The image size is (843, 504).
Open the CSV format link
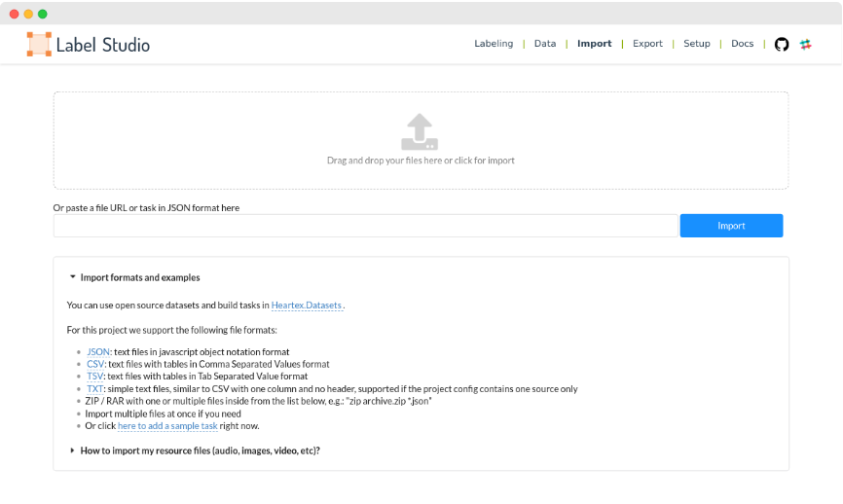[94, 364]
